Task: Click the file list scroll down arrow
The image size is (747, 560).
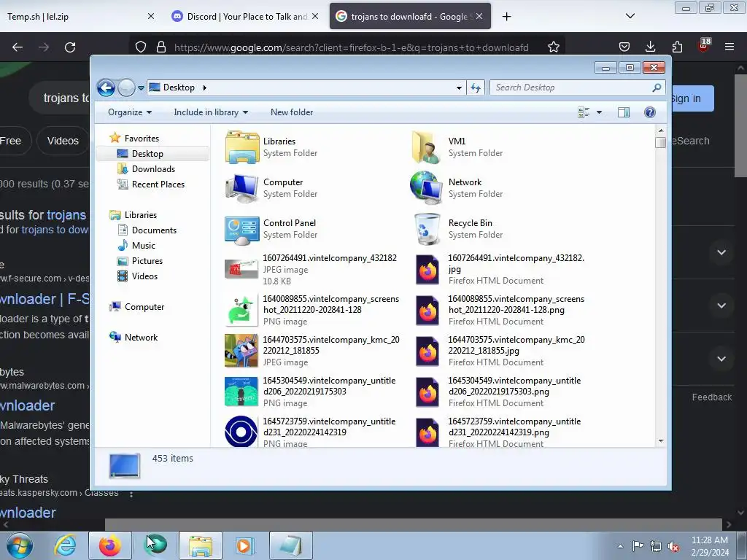Action: pyautogui.click(x=661, y=441)
